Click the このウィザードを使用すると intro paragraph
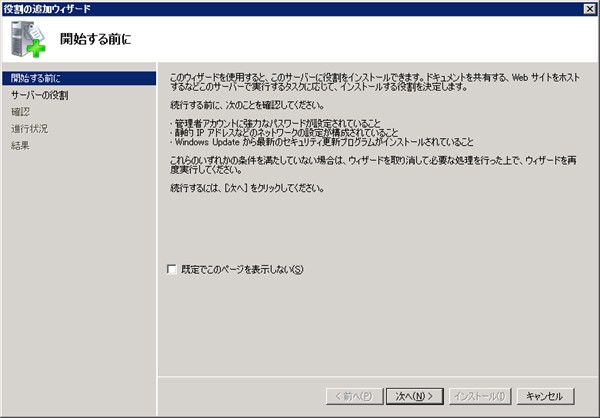Image resolution: width=600 pixels, height=418 pixels. click(x=375, y=82)
